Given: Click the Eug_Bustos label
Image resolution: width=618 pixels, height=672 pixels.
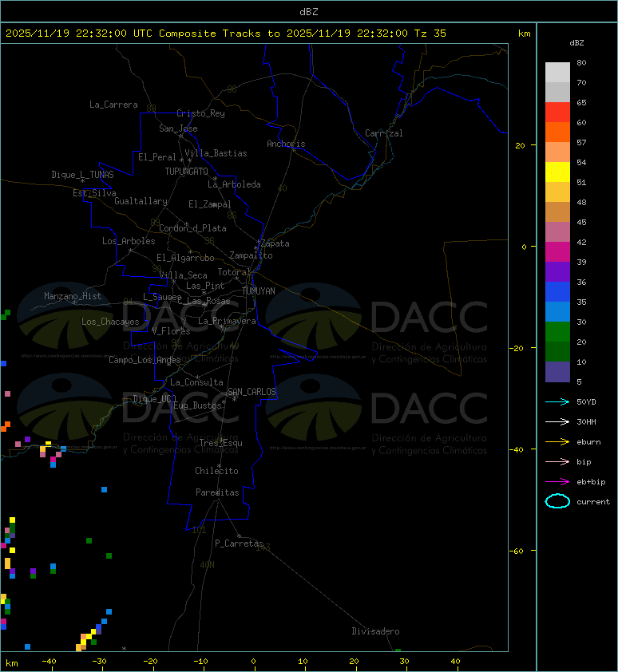Looking at the screenshot, I should (x=197, y=405).
